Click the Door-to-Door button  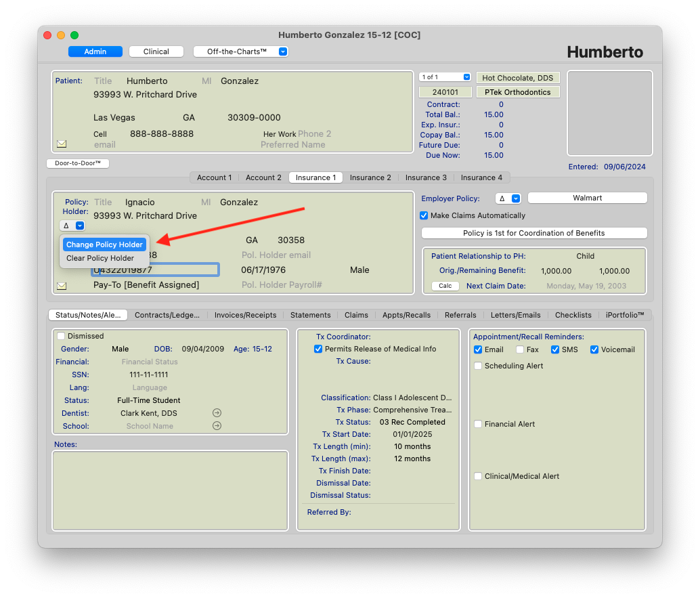78,163
